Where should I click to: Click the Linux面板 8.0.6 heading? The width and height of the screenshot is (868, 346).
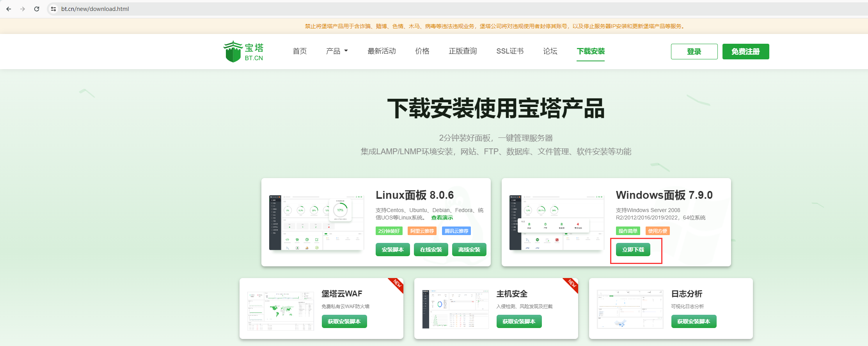414,195
